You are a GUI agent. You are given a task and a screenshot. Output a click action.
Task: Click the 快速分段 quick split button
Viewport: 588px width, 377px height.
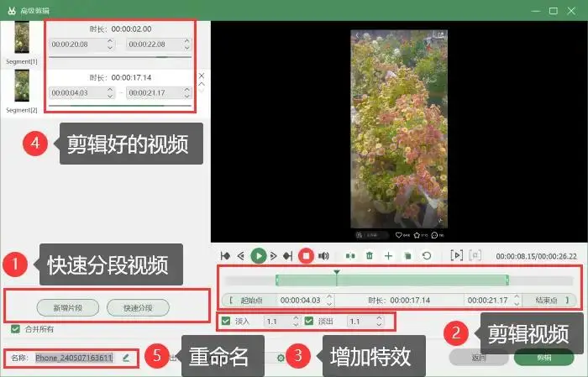pyautogui.click(x=138, y=307)
